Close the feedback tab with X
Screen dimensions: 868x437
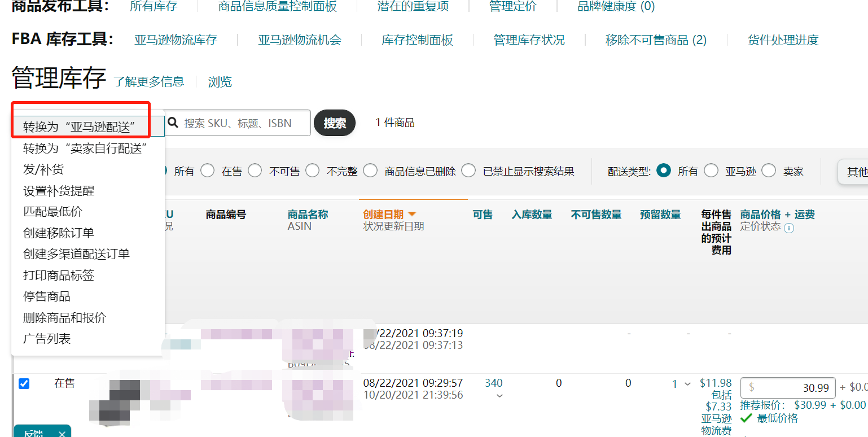click(62, 434)
